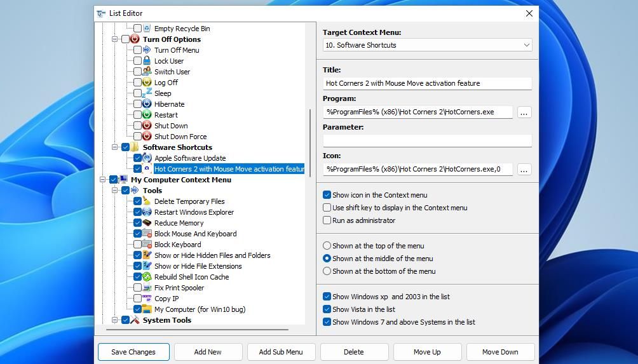Screen dimensions: 638x364
Task: Click the Lock User padlock icon
Action: pos(147,61)
